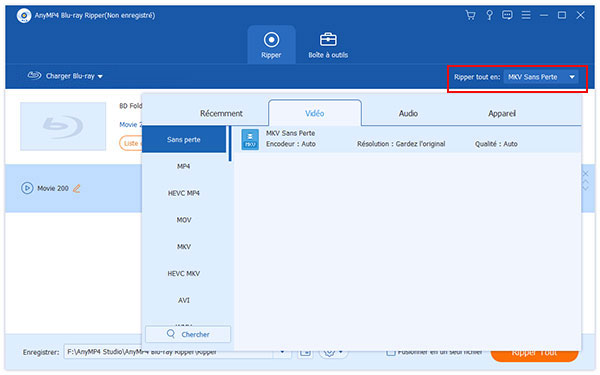Open the feedback chat bubble icon

point(507,15)
